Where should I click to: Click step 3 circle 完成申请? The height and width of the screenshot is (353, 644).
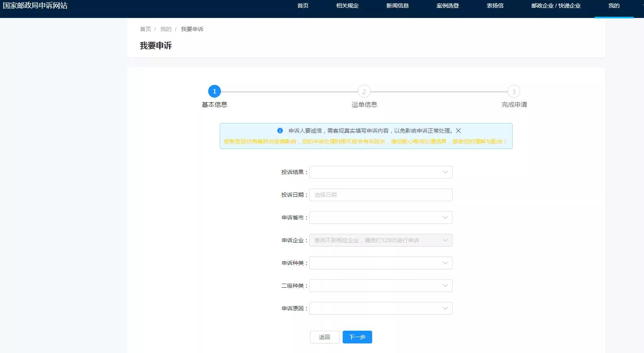(x=514, y=91)
